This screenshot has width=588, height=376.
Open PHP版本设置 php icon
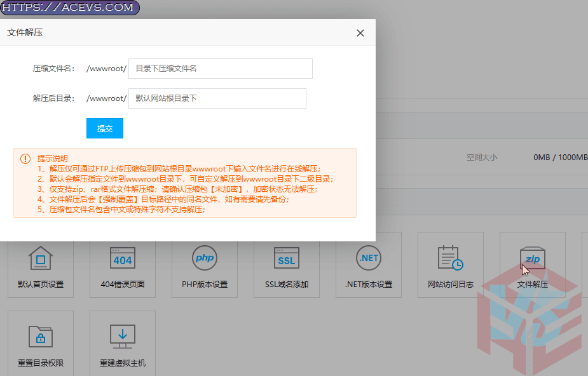[205, 258]
